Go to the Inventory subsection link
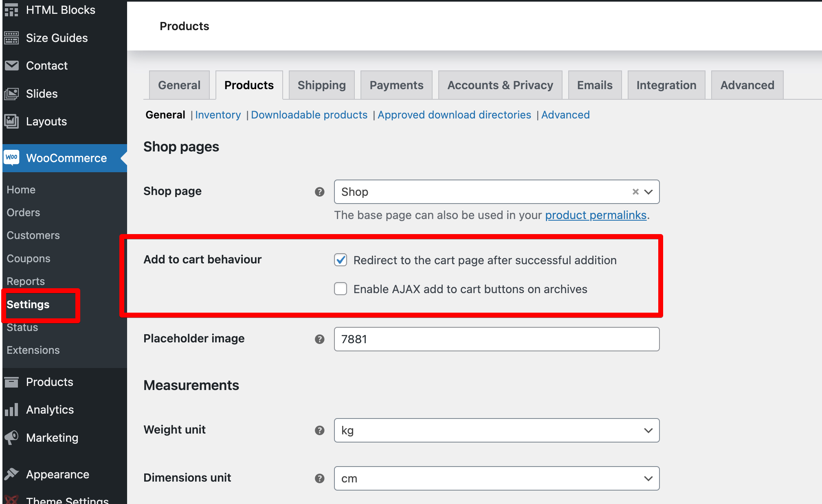This screenshot has height=504, width=822. 218,115
